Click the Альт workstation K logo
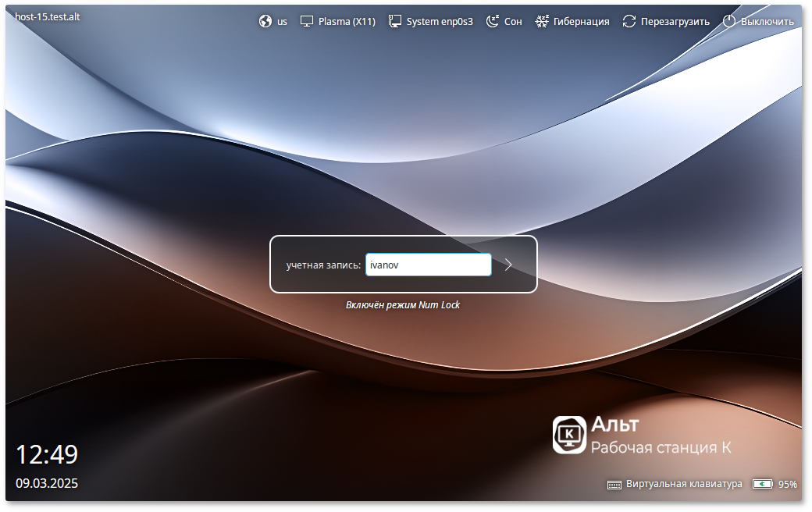Image resolution: width=812 pixels, height=512 pixels. point(569,435)
